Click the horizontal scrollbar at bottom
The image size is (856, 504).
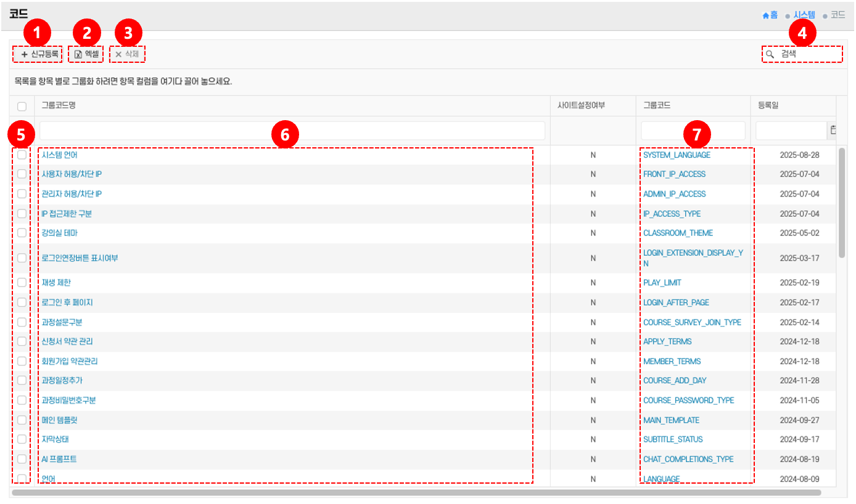click(x=416, y=492)
